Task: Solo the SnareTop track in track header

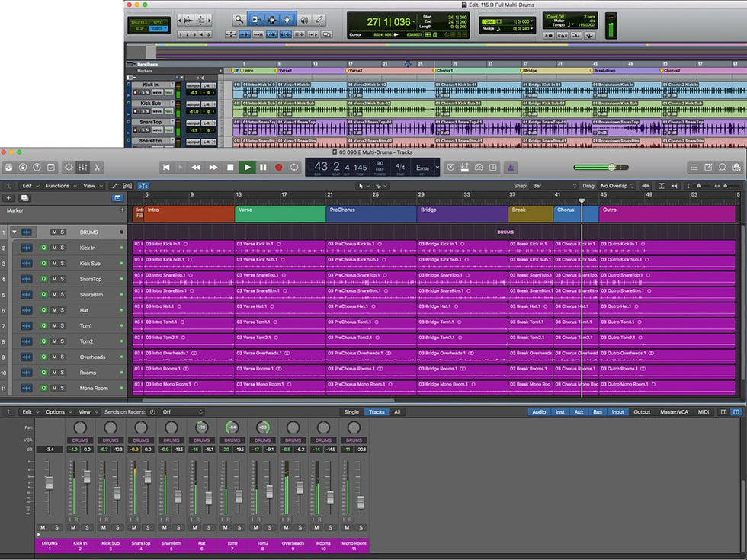Action: 63,279
